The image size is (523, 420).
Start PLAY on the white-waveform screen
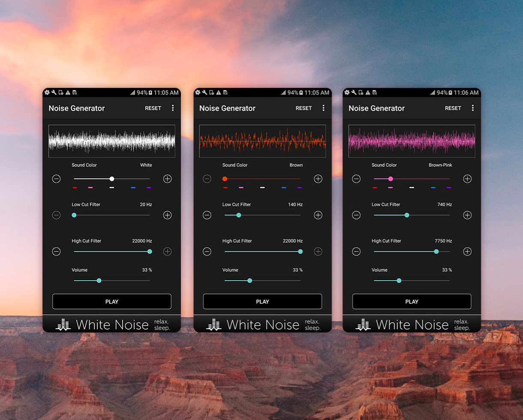[x=112, y=302]
